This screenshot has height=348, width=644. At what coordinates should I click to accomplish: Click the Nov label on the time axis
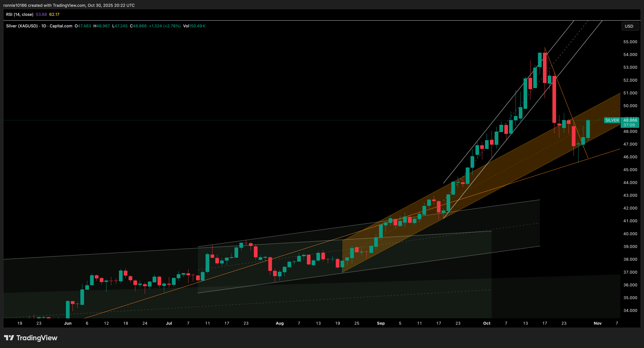(x=597, y=323)
